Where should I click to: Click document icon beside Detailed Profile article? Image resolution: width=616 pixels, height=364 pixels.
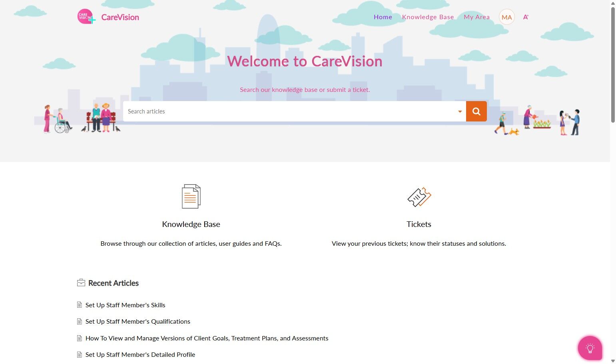[x=80, y=354]
